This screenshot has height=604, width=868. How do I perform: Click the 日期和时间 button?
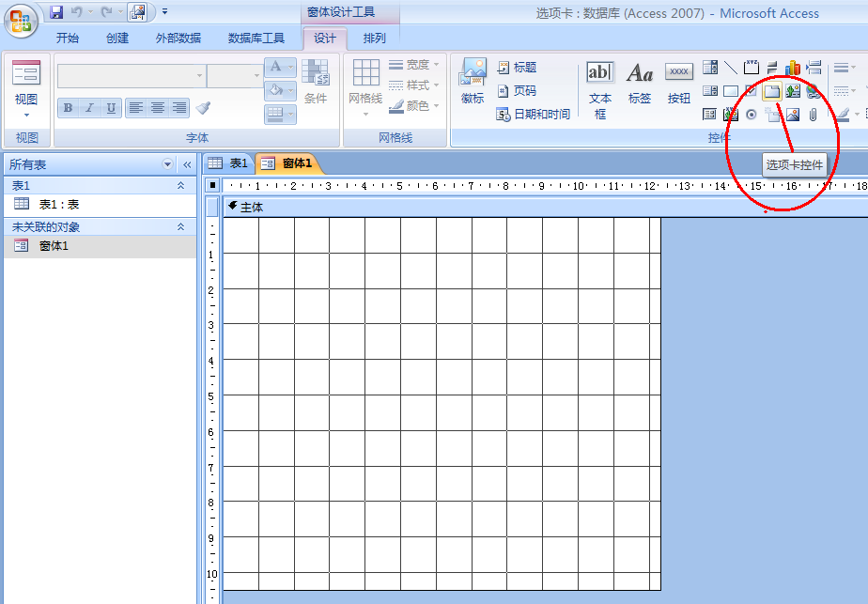click(x=534, y=115)
